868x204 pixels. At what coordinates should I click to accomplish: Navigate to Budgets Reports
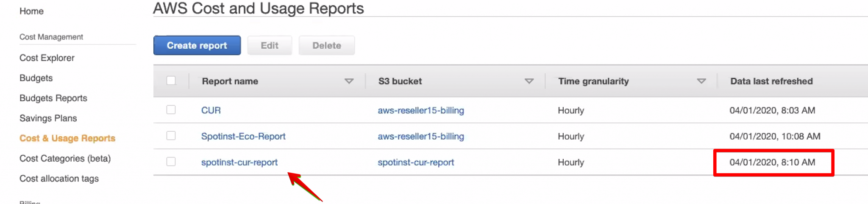tap(53, 98)
